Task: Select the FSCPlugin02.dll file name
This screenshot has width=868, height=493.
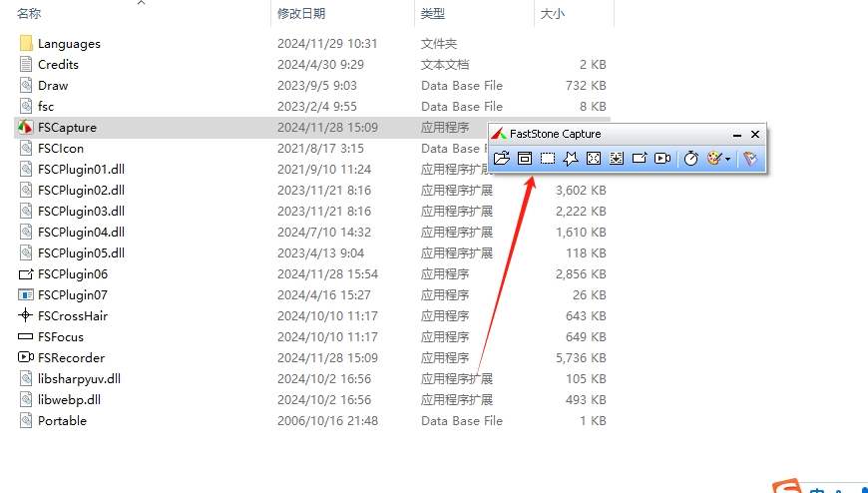Action: tap(82, 191)
